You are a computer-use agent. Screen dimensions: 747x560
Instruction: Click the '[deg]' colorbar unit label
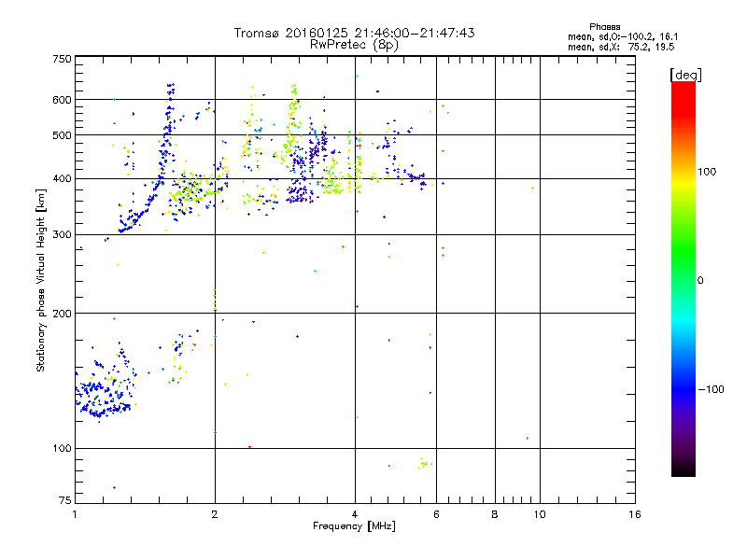point(685,75)
